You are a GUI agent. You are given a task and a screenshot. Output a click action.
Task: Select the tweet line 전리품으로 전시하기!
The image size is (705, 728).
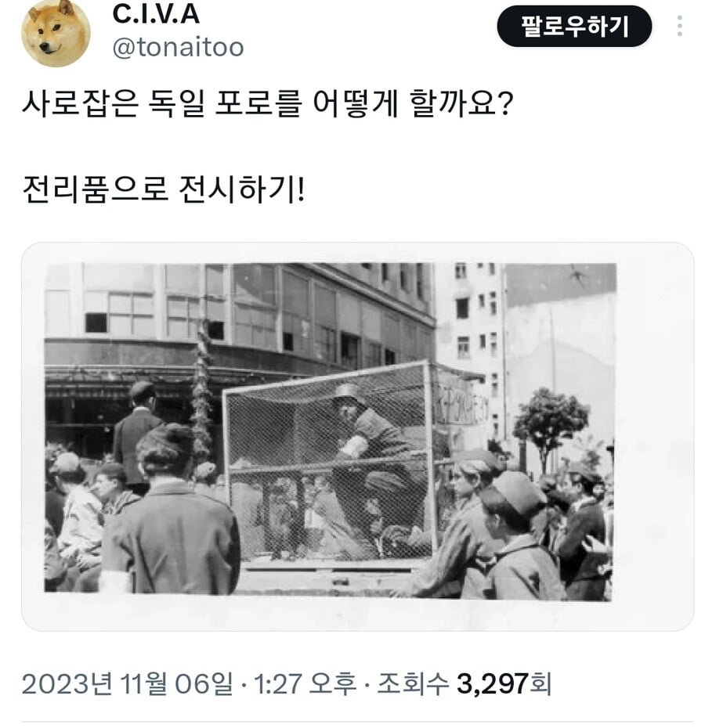click(164, 189)
